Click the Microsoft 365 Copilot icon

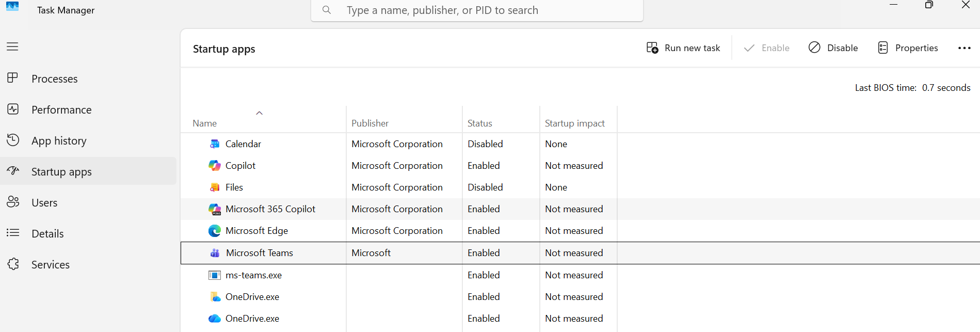(215, 209)
